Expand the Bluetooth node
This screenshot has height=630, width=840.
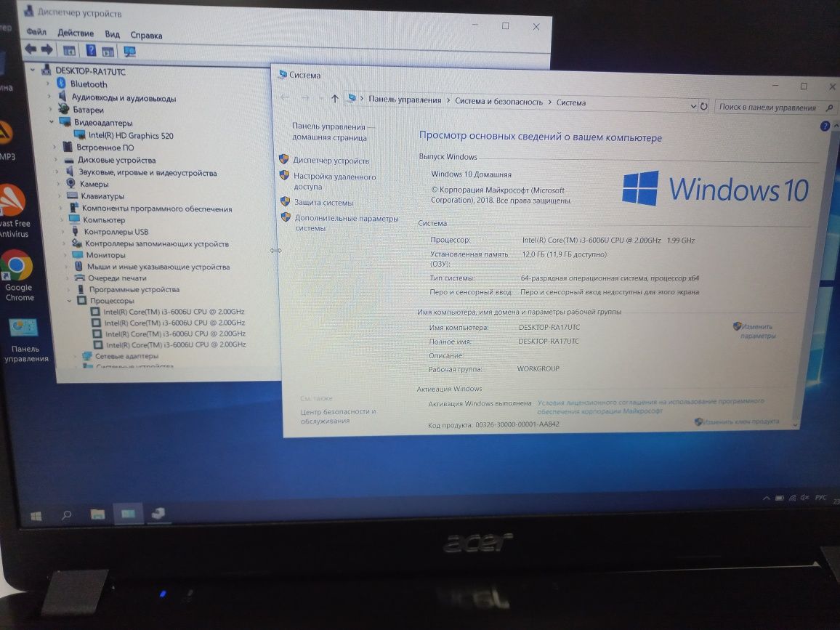point(48,83)
